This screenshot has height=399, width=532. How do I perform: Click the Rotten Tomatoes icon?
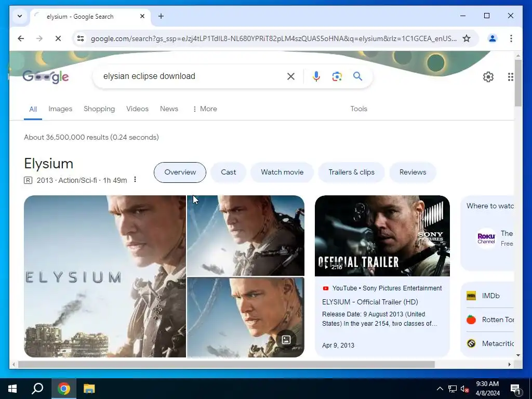pos(471,320)
